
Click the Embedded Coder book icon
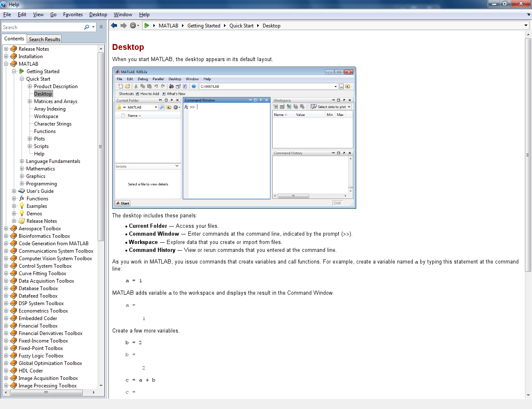point(14,318)
